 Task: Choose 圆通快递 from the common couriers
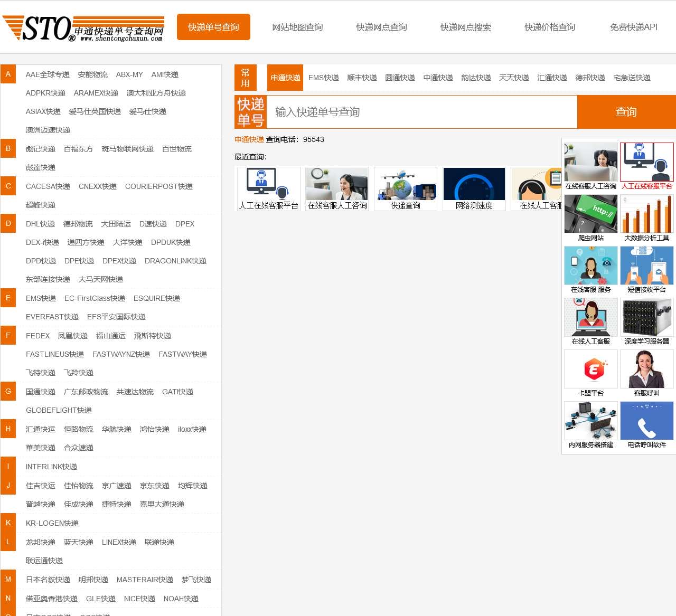(400, 78)
